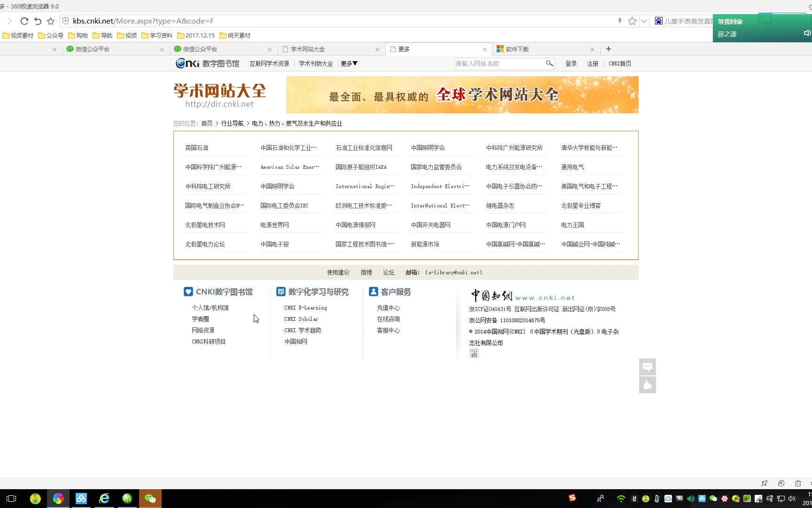The image size is (812, 508).
Task: Click the pin icon in status bar
Action: [764, 483]
